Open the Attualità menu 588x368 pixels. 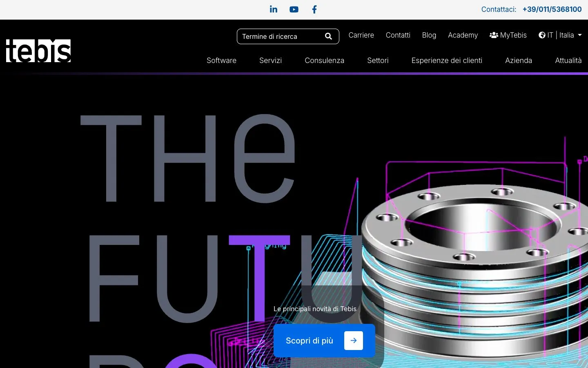(x=568, y=61)
